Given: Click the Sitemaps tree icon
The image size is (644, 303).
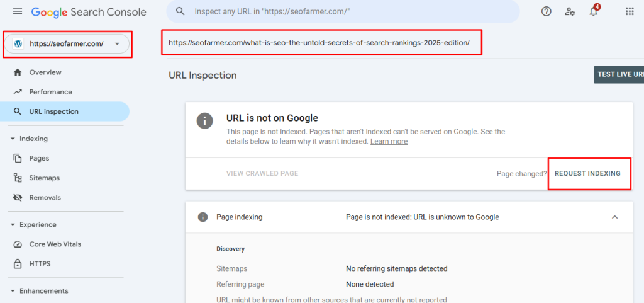Looking at the screenshot, I should (17, 178).
